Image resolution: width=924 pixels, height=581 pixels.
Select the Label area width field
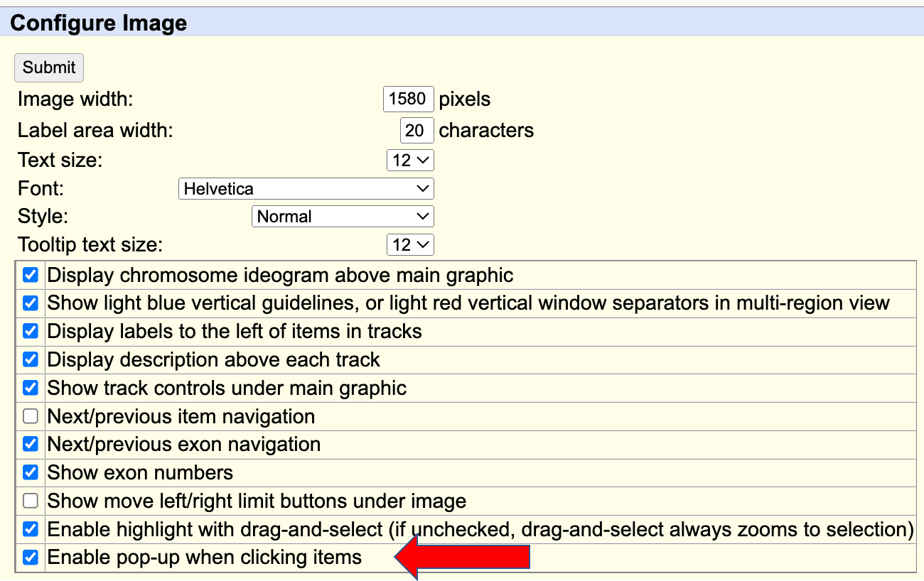(417, 130)
